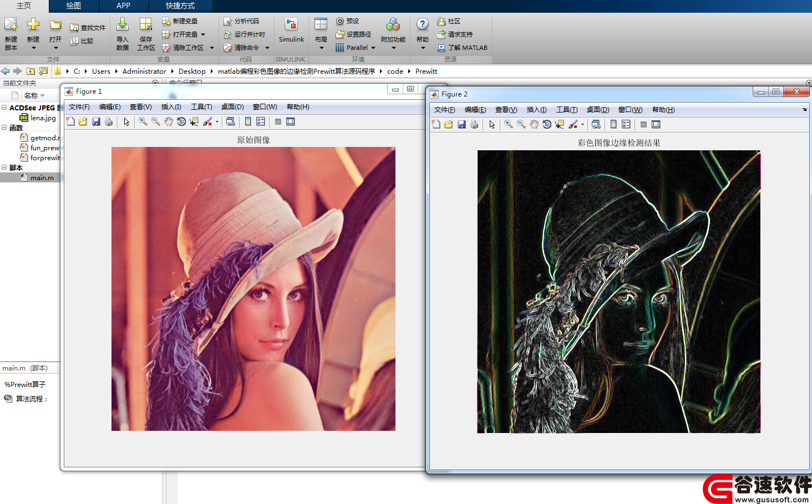The height and width of the screenshot is (504, 812).
Task: Click the Insert Colorbar icon in Figure 2
Action: tap(613, 124)
